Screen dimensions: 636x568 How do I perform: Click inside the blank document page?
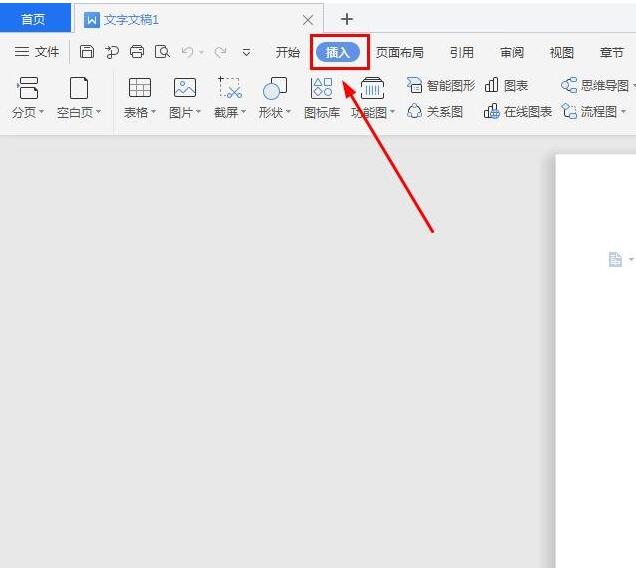click(x=595, y=361)
